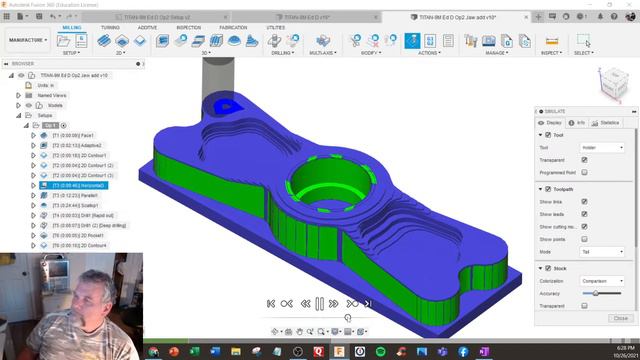Select the 2D Adaptive Clearing tool
The image size is (640, 360).
coord(104,40)
